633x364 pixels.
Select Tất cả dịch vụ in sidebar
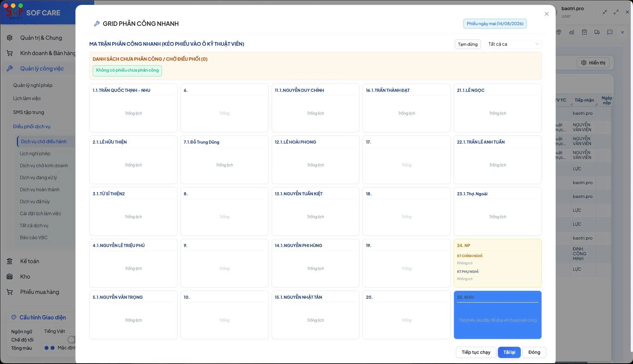click(x=34, y=226)
